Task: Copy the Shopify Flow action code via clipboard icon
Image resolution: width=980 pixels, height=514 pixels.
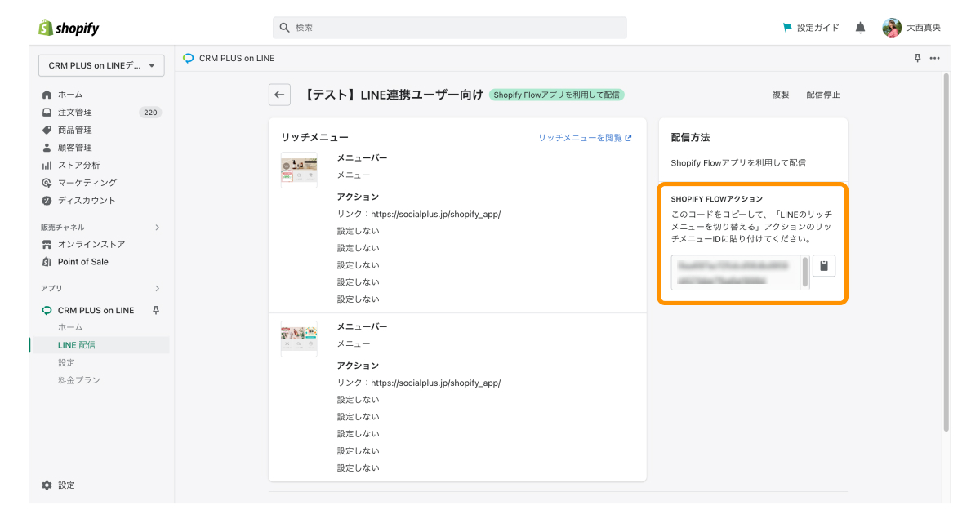Action: 823,265
